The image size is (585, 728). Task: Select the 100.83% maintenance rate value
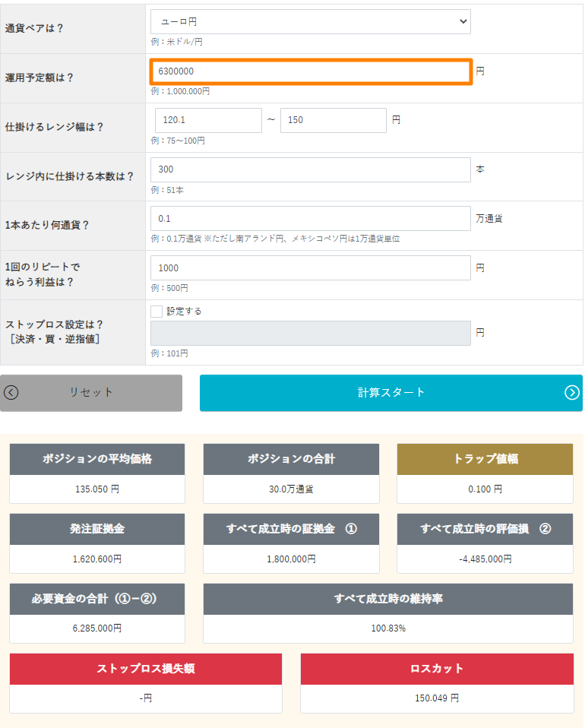[388, 628]
